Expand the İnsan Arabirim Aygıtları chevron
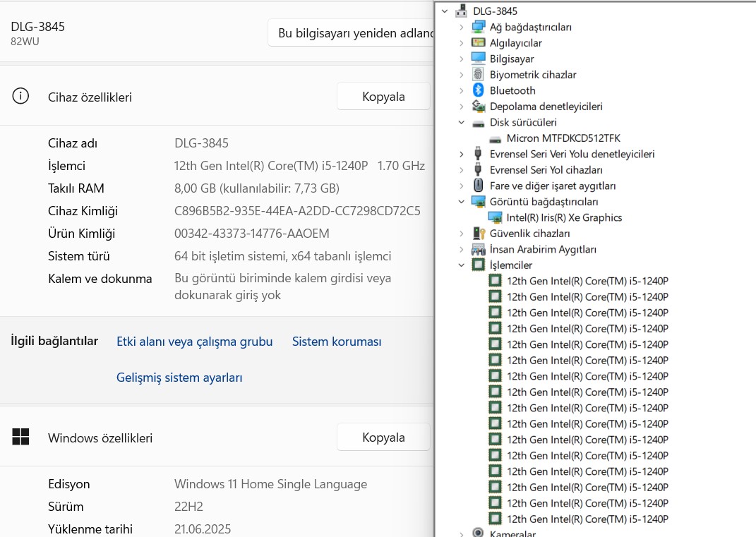This screenshot has width=756, height=537. click(462, 249)
